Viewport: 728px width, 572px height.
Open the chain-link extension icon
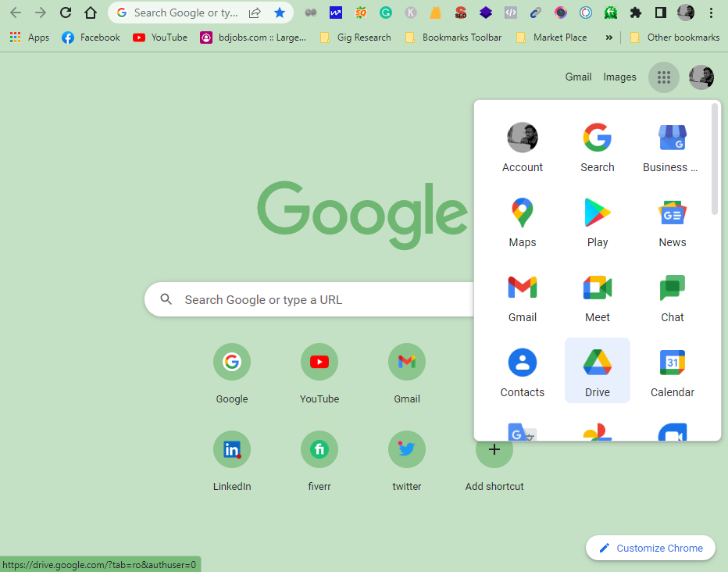click(x=536, y=13)
